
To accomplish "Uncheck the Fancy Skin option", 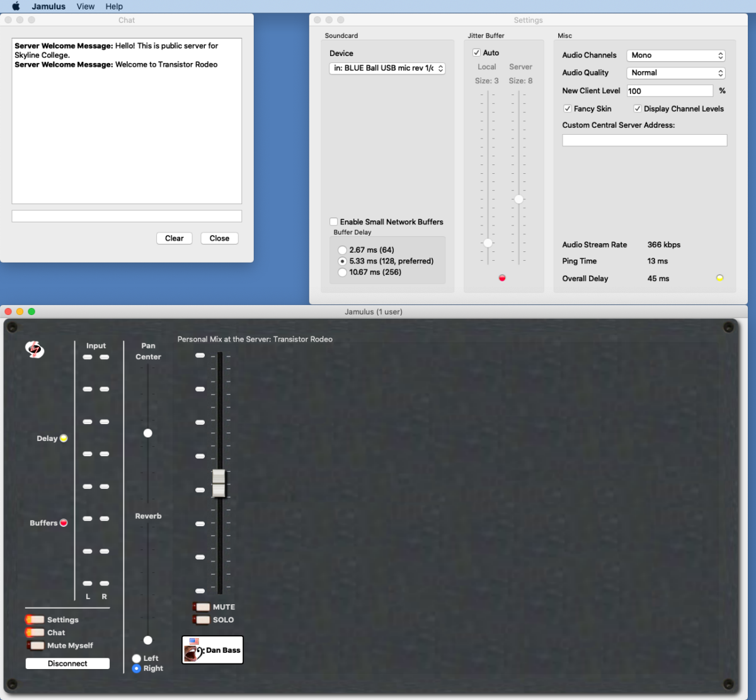I will (567, 108).
